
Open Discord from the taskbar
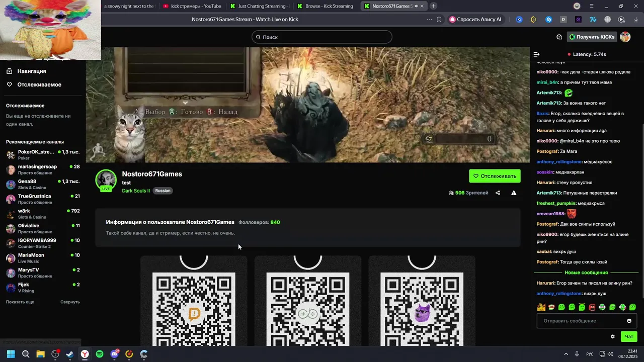point(114,354)
